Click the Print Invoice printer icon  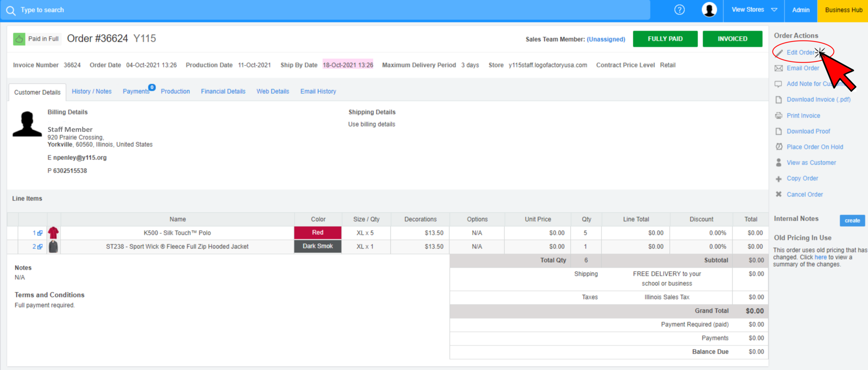click(779, 116)
